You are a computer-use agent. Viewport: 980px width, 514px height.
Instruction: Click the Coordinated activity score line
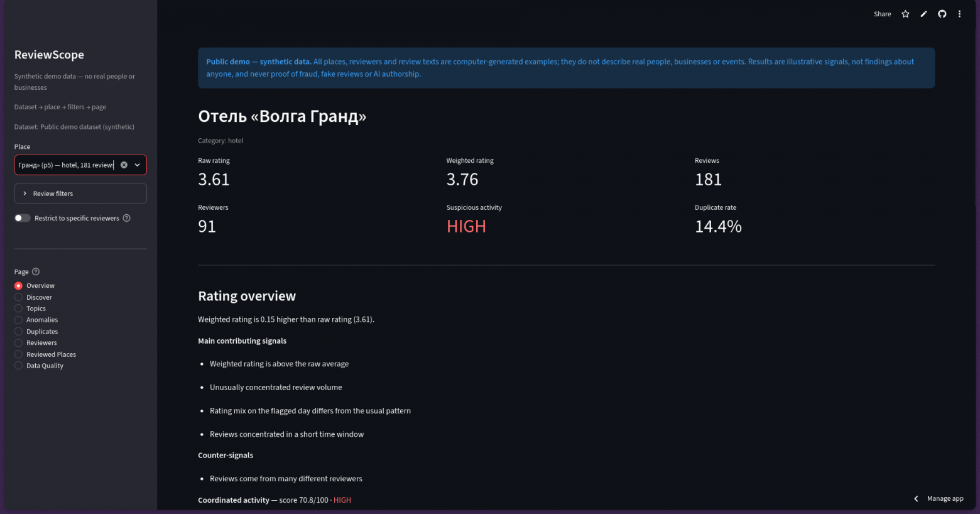coord(275,500)
